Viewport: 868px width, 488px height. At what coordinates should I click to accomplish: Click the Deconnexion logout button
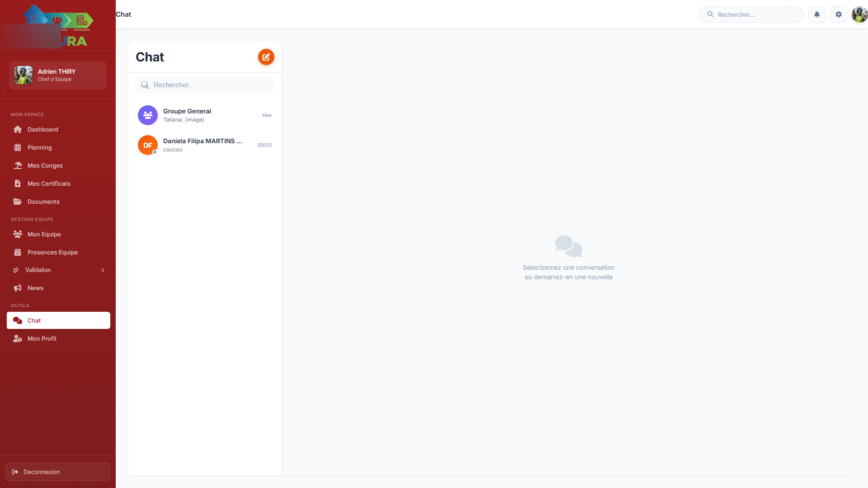tap(58, 472)
